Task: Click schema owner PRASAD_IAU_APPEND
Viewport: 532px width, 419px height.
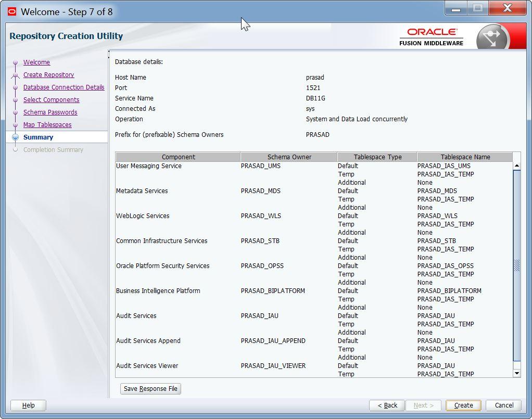Action: [273, 340]
